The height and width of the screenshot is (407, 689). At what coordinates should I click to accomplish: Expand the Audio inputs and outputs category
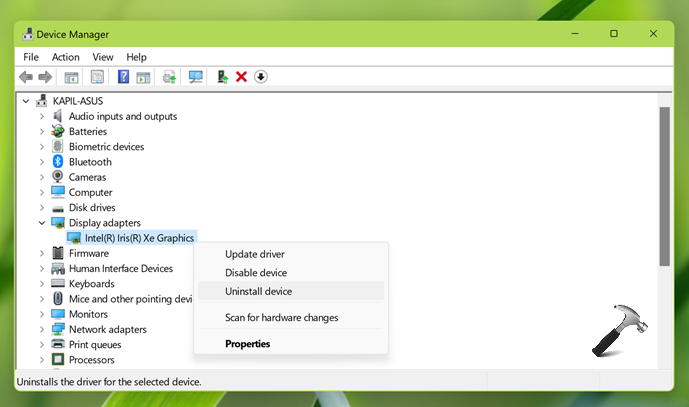point(42,116)
